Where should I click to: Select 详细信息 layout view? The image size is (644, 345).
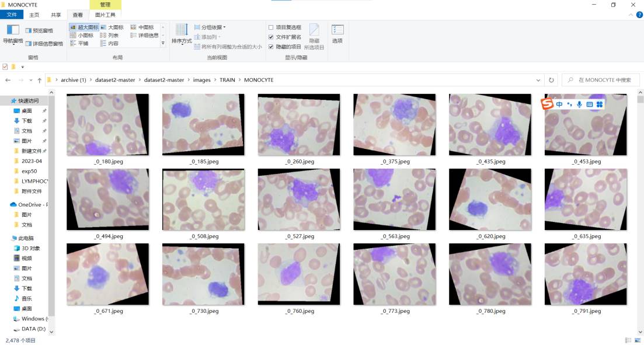tap(144, 35)
